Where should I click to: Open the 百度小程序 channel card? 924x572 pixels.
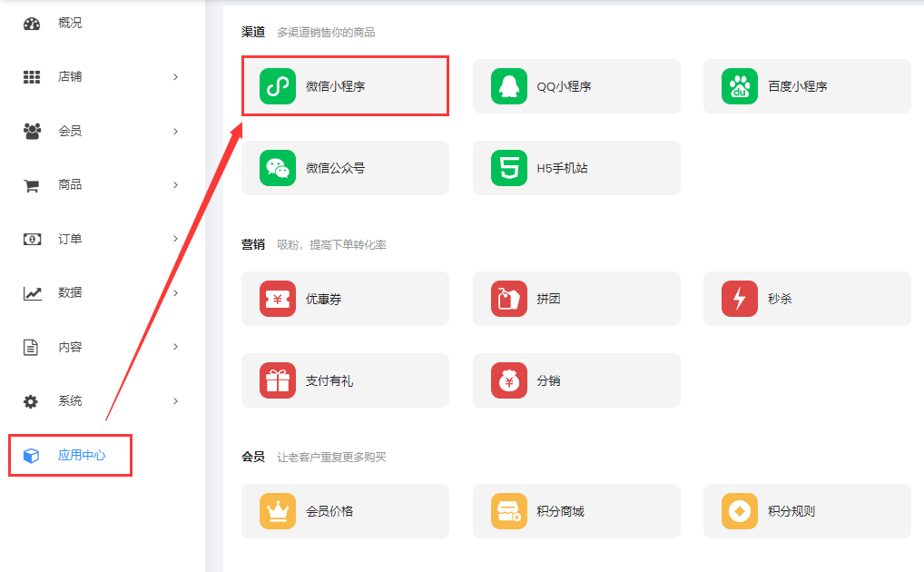[807, 86]
